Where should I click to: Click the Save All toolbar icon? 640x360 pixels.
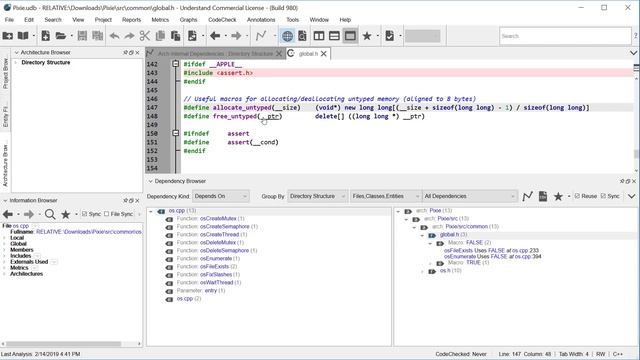98,36
